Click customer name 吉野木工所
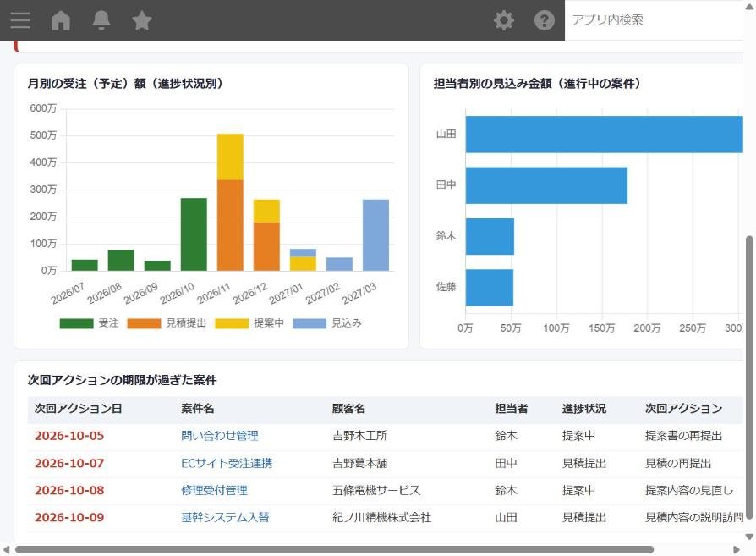The image size is (756, 556). coord(359,436)
